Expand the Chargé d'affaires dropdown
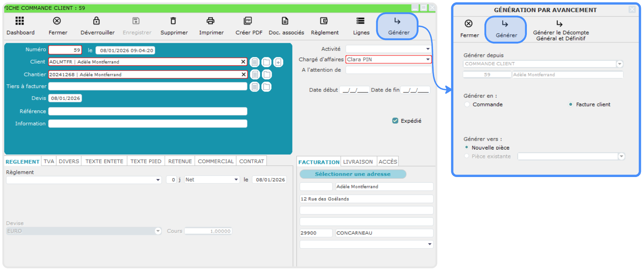This screenshot has height=271, width=644. [428, 59]
